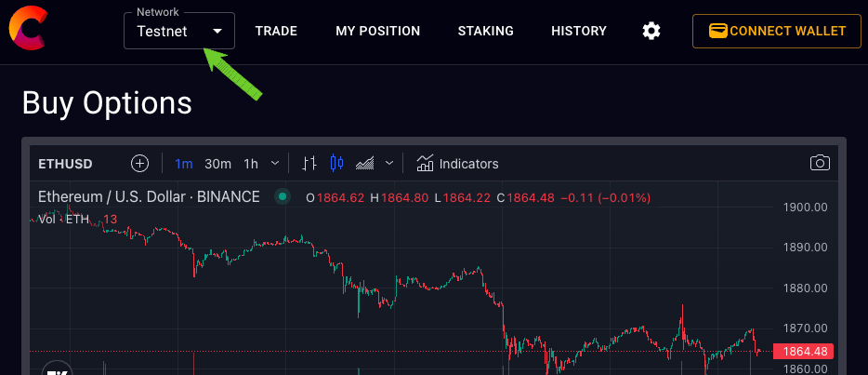Click the add symbol plus icon
868x375 pixels.
[x=139, y=164]
